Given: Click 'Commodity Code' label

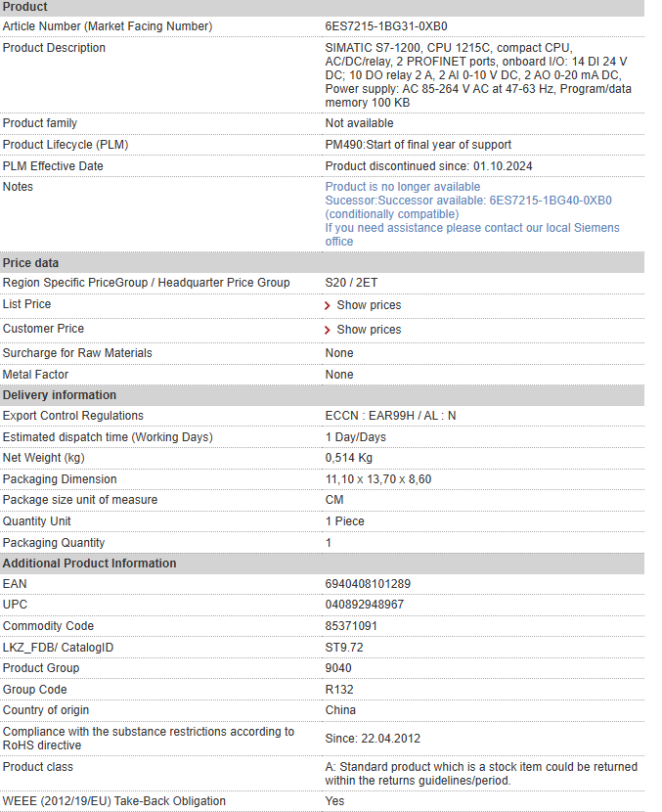Looking at the screenshot, I should pyautogui.click(x=48, y=626).
